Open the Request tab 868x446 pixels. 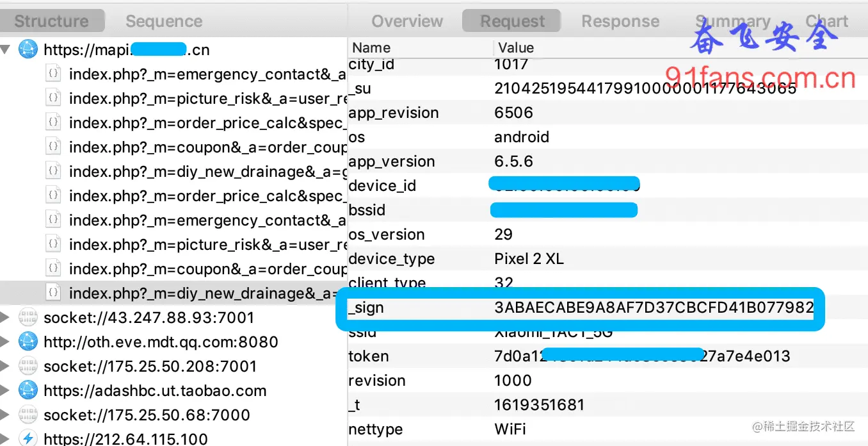coord(511,21)
